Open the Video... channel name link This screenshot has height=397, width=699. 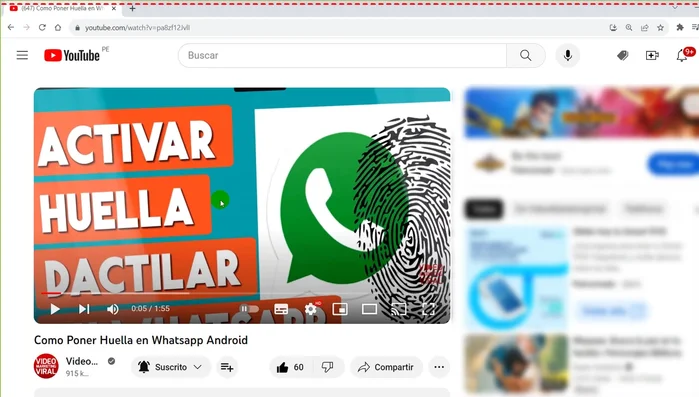click(x=82, y=361)
